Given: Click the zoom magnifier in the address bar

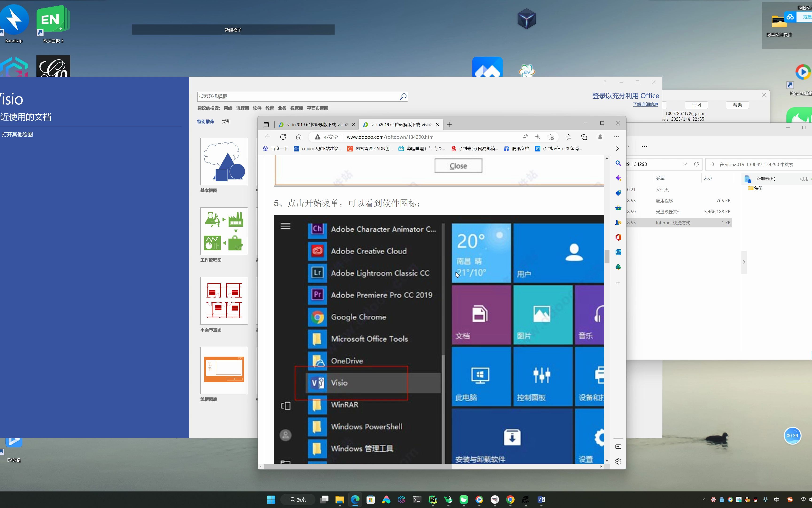Looking at the screenshot, I should point(538,137).
